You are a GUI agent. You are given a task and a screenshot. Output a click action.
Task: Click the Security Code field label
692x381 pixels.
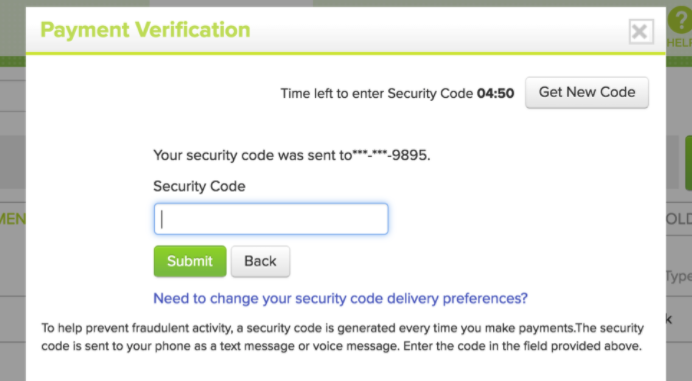click(x=199, y=186)
